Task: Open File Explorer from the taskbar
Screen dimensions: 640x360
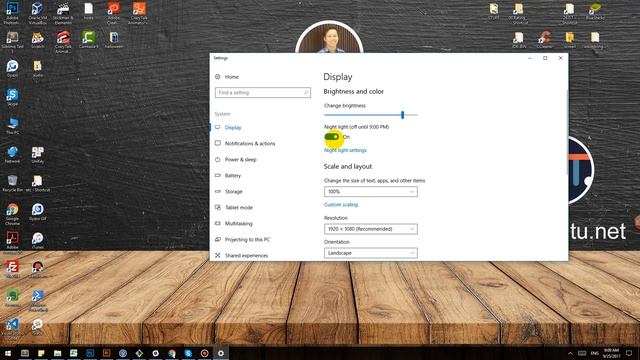Action: pyautogui.click(x=57, y=353)
